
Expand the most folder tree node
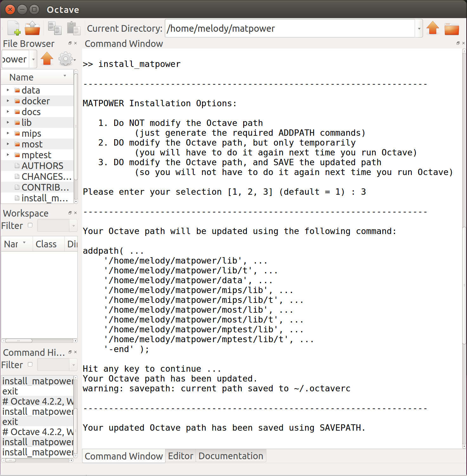(x=8, y=144)
